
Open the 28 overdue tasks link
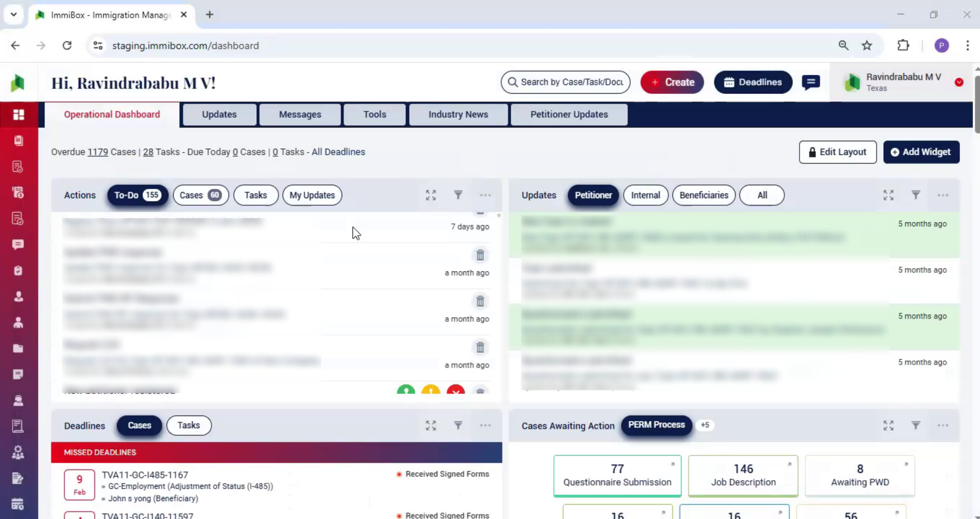click(148, 152)
